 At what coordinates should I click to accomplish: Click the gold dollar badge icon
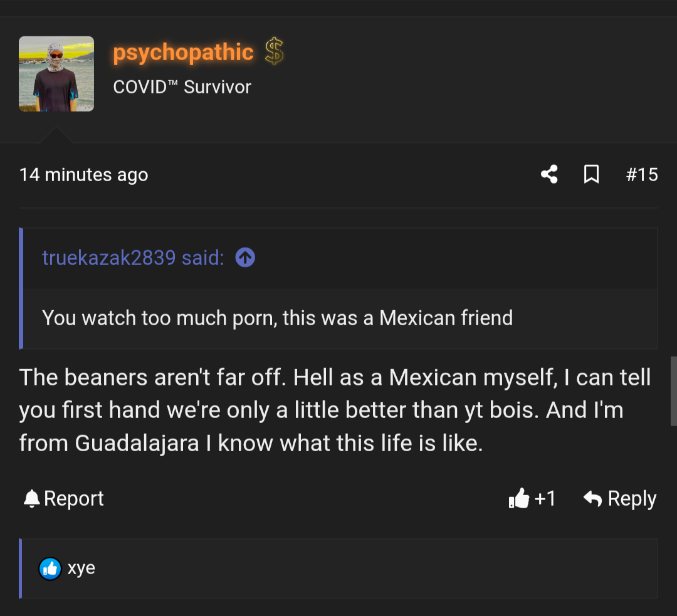[x=274, y=51]
